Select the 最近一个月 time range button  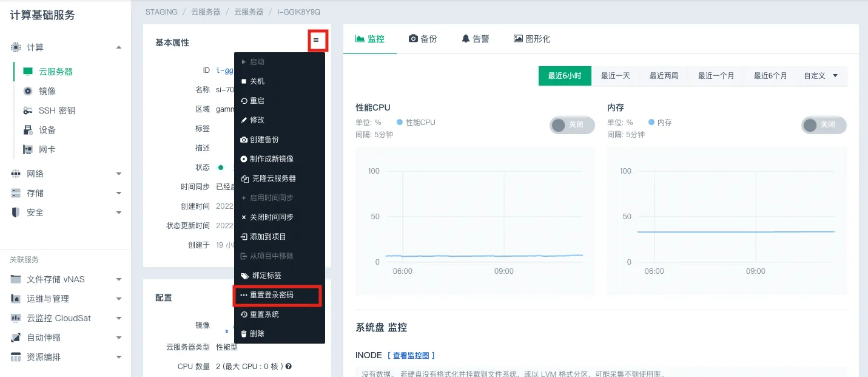point(716,76)
